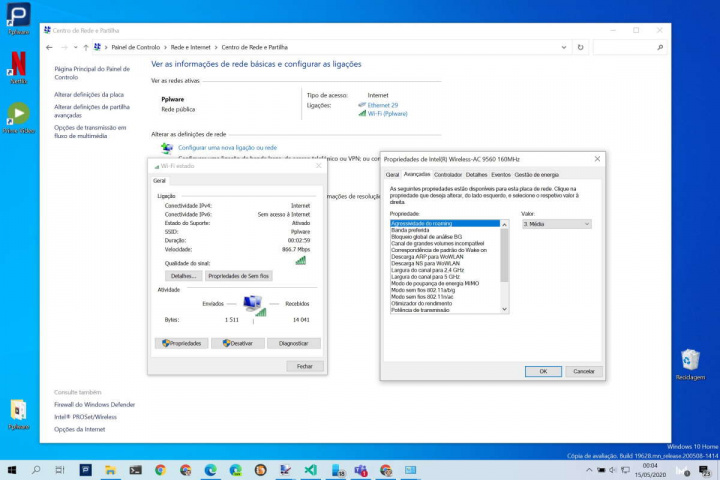
Task: Click the back arrow in Control Panel
Action: [x=50, y=47]
